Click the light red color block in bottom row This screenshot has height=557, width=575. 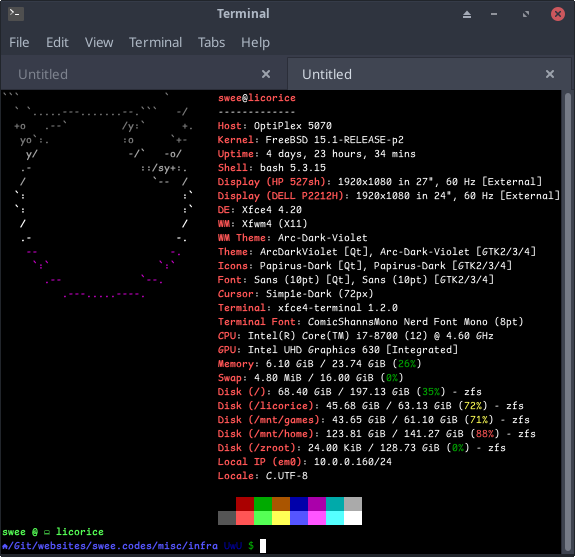(x=245, y=518)
